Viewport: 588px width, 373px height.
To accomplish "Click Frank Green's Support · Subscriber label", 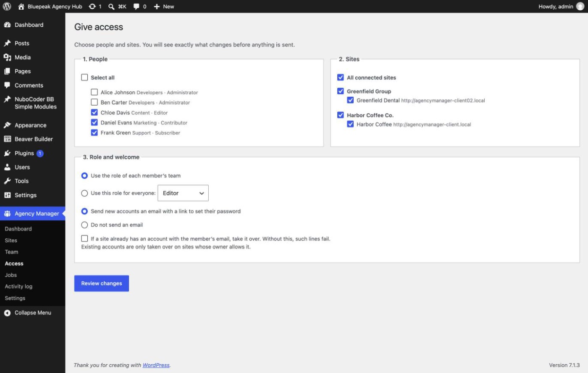I will (156, 133).
